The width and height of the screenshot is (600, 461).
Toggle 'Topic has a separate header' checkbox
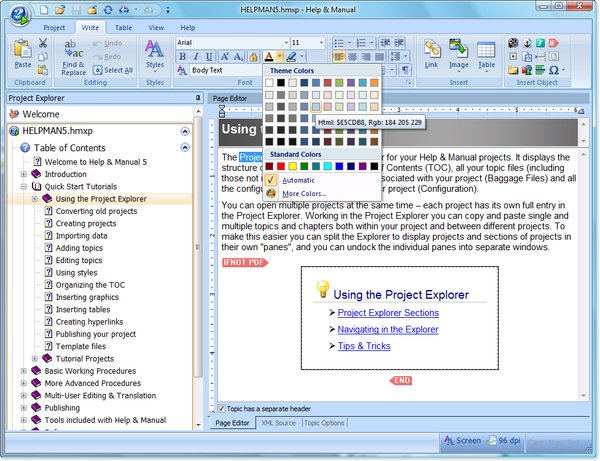tap(221, 408)
